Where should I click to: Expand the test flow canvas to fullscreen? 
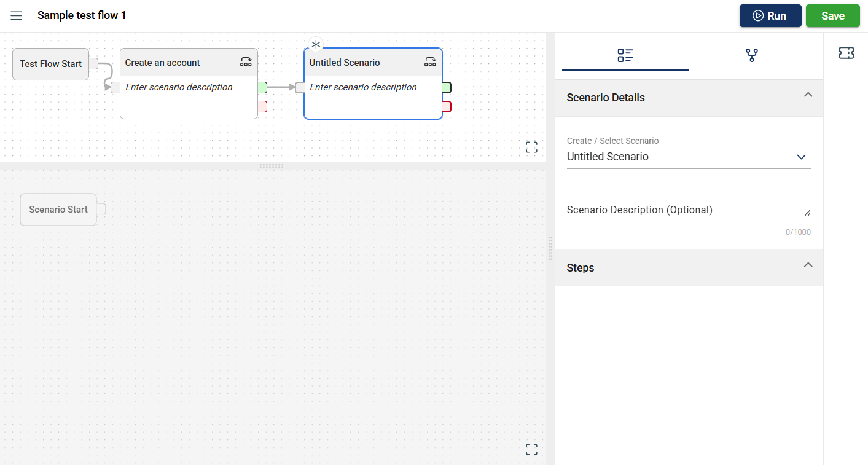(x=531, y=147)
